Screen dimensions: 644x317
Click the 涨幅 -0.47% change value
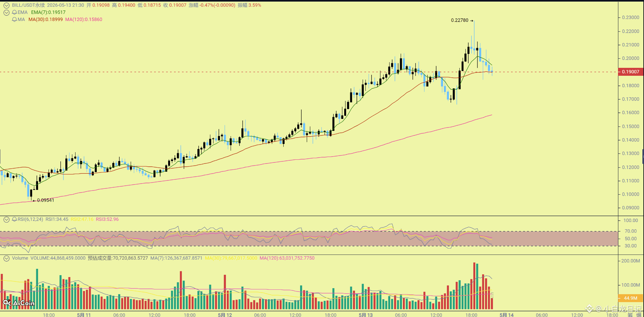click(212, 5)
